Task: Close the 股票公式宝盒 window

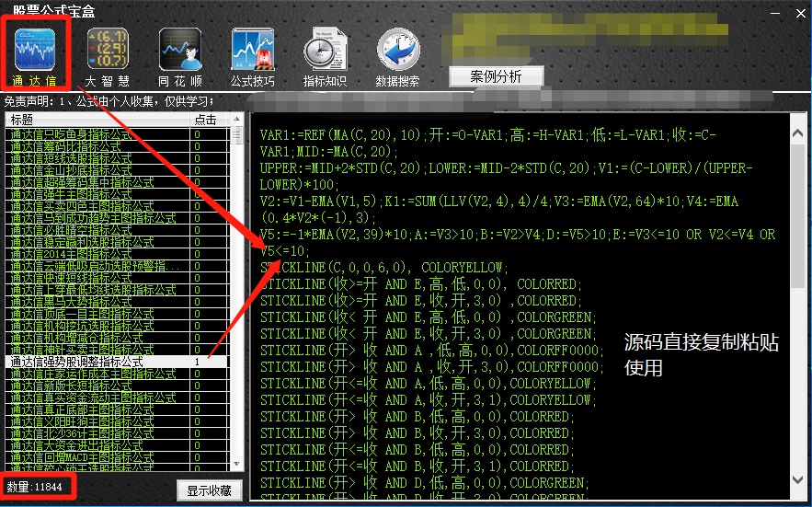Action: tap(801, 13)
